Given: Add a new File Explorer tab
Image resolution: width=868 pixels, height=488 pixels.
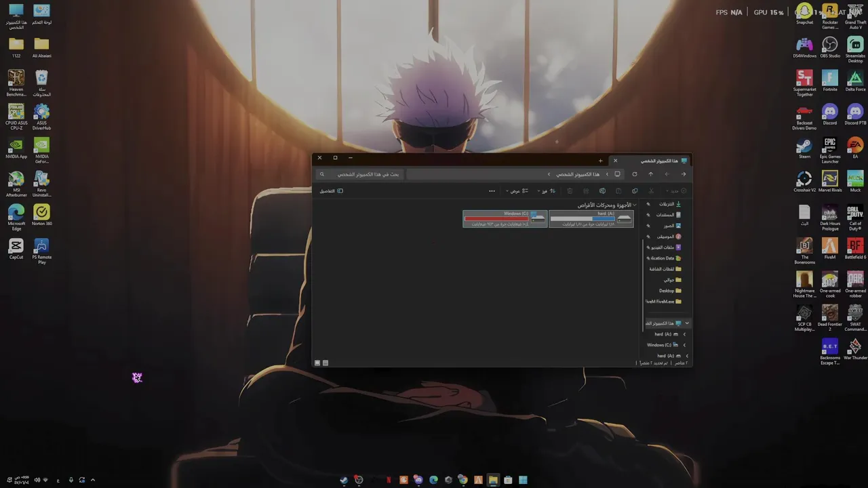Looking at the screenshot, I should tap(600, 161).
